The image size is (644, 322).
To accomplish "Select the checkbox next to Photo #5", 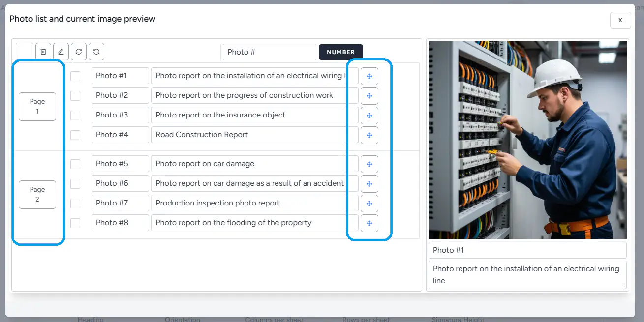I will (75, 164).
